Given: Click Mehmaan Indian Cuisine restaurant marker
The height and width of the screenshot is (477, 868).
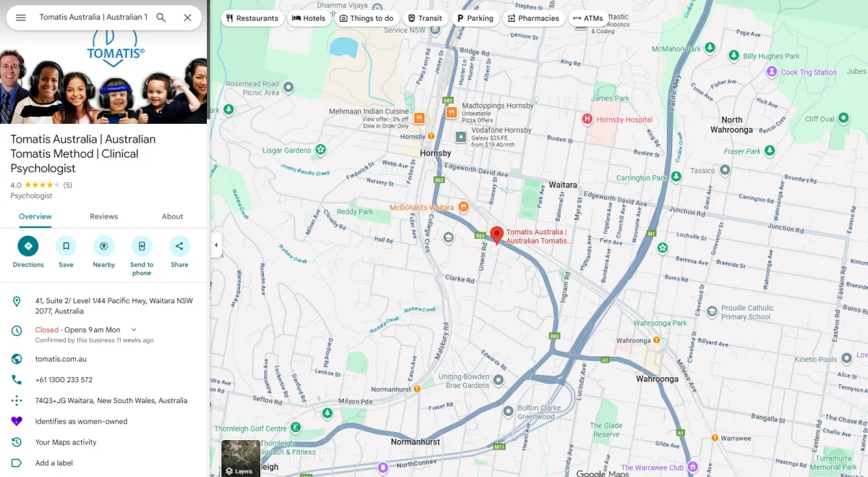Looking at the screenshot, I should pos(419,118).
